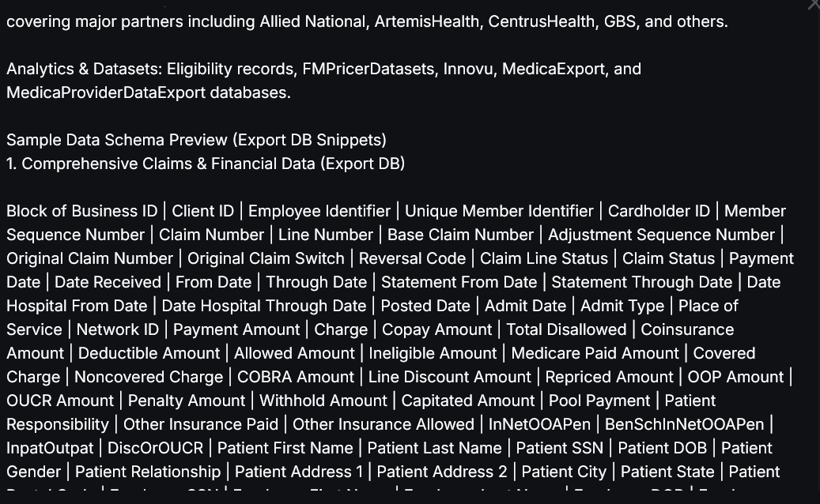The height and width of the screenshot is (504, 820).
Task: Click the 'Unique Member Identifier' field name
Action: [x=499, y=211]
